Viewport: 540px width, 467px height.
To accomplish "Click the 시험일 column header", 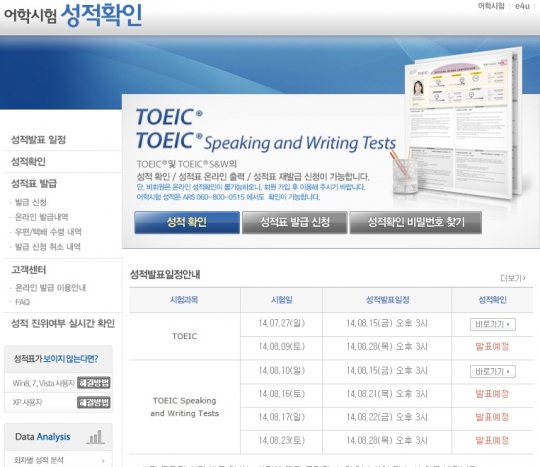I will [282, 300].
